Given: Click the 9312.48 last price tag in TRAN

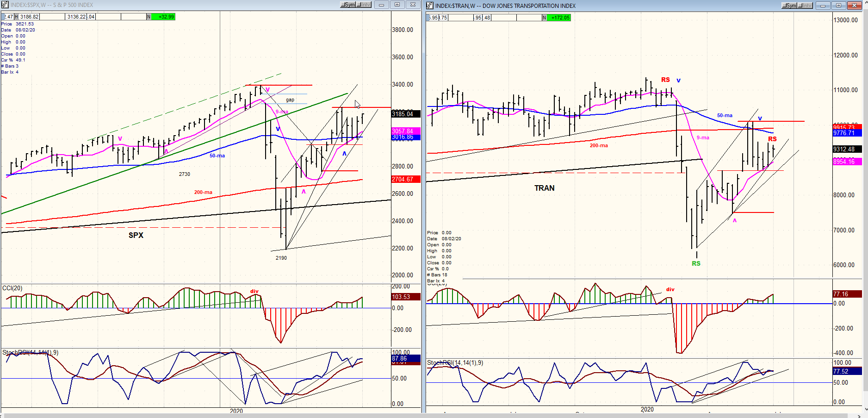Looking at the screenshot, I should pos(847,149).
